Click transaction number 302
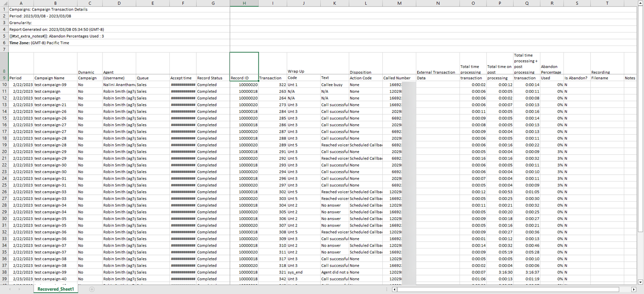Image resolution: width=644 pixels, height=294 pixels. pyautogui.click(x=273, y=192)
